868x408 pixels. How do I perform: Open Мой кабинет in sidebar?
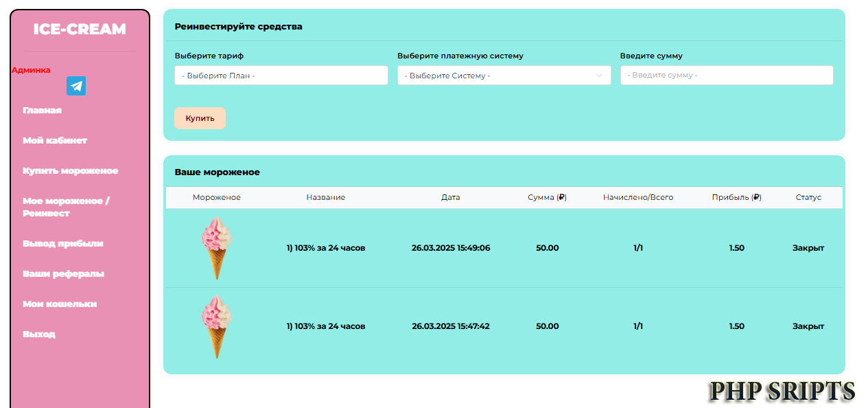(x=55, y=141)
